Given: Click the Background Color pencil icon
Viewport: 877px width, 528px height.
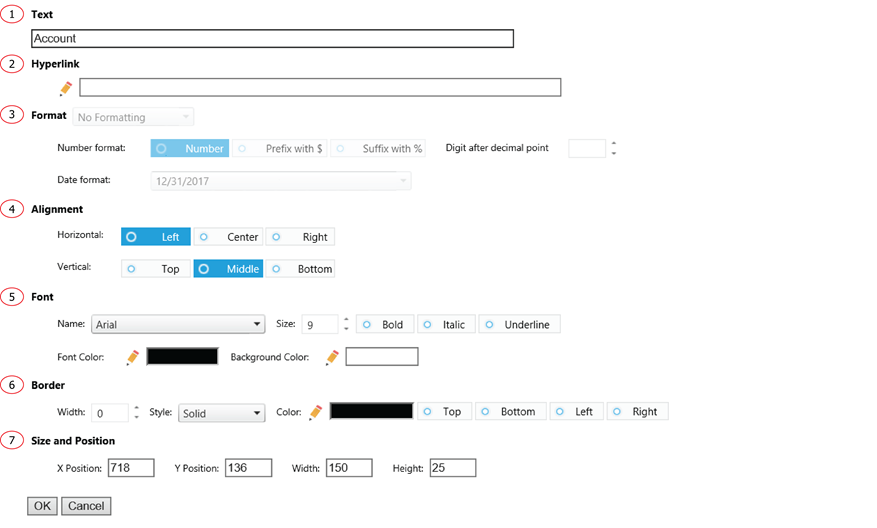Looking at the screenshot, I should click(x=332, y=357).
